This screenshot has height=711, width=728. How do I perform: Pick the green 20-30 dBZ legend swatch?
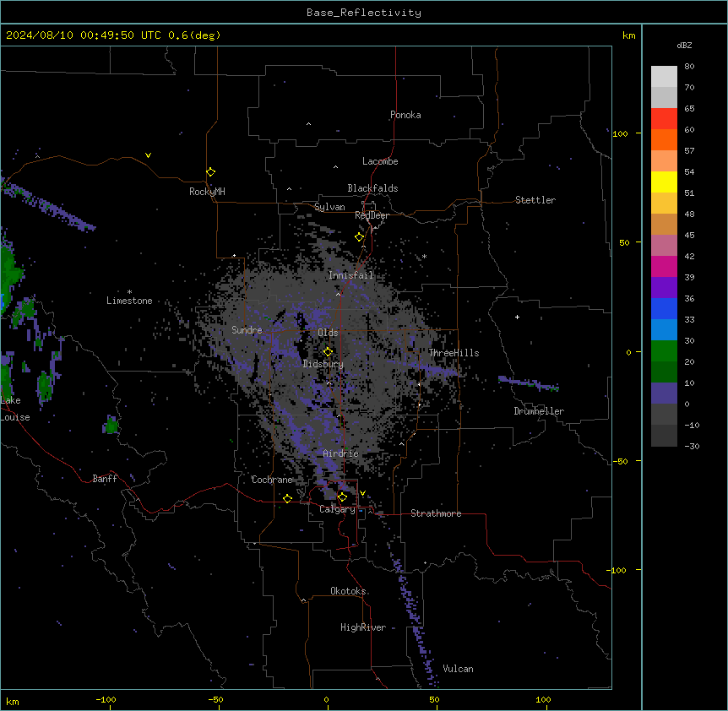(x=664, y=351)
